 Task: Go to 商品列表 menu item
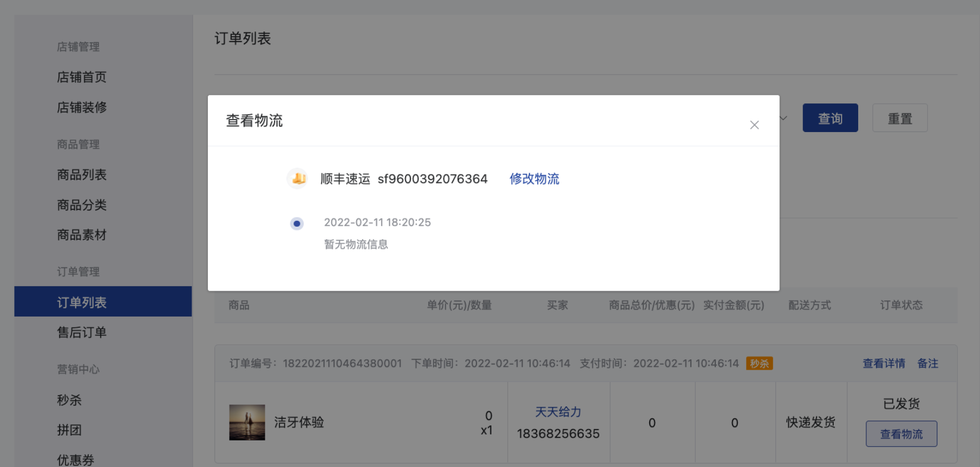point(82,174)
